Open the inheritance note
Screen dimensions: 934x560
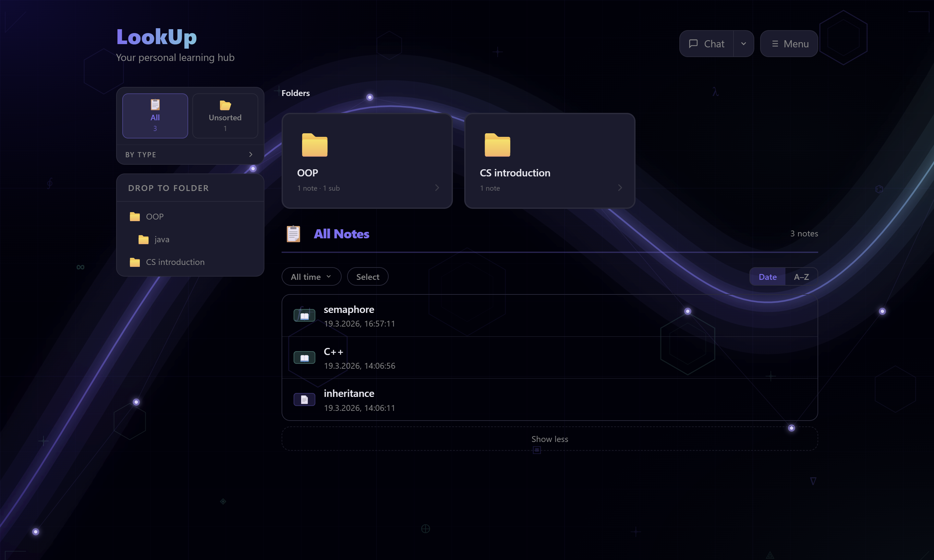(x=349, y=393)
